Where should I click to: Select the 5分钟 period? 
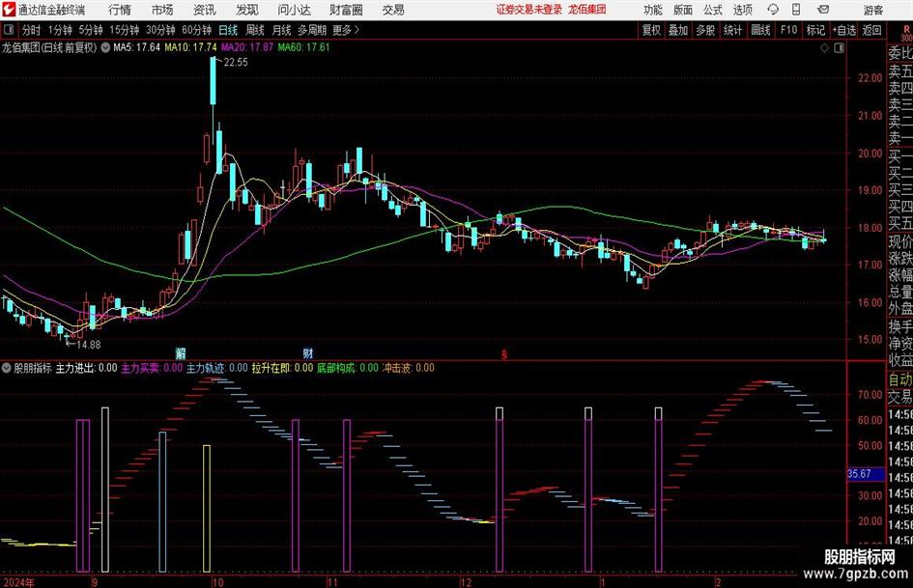pos(91,30)
